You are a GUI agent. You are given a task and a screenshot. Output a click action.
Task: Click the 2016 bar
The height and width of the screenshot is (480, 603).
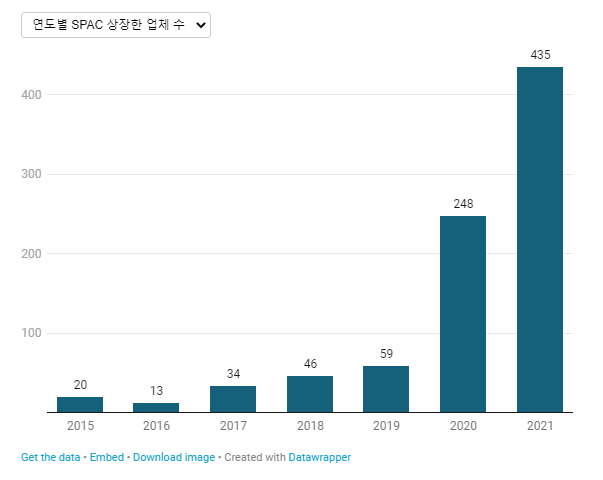click(x=156, y=407)
